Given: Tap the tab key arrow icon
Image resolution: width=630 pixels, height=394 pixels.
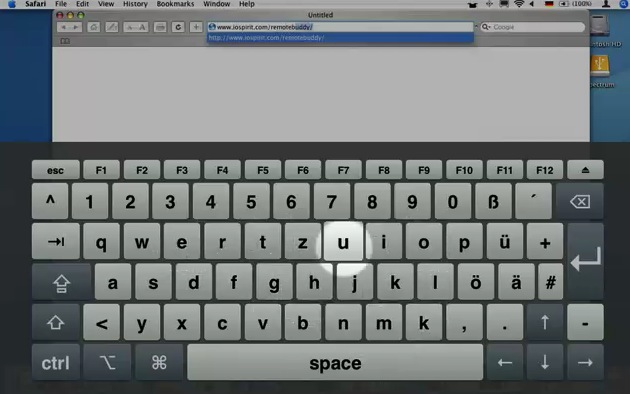Looking at the screenshot, I should [x=56, y=241].
